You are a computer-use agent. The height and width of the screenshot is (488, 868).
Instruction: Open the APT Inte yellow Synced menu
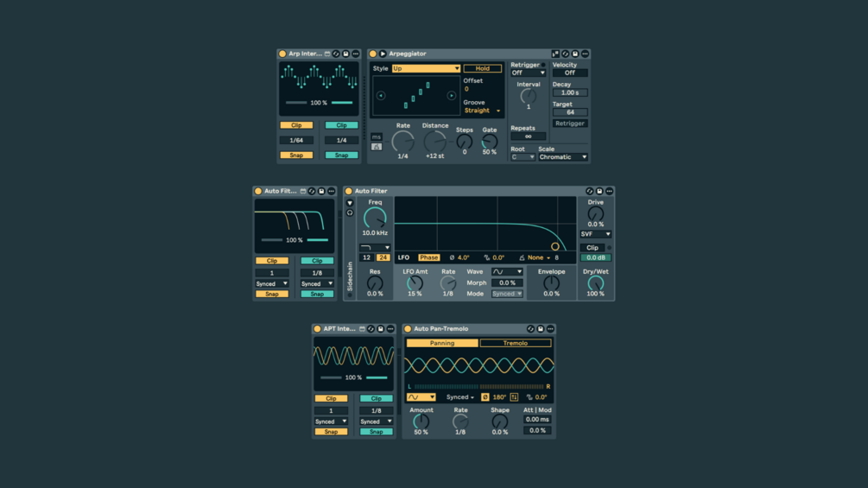point(331,421)
